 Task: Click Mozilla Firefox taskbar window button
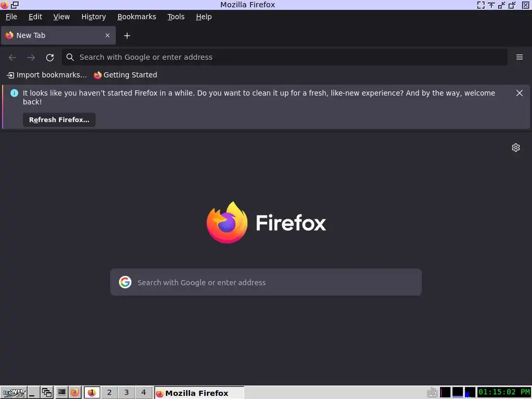[x=199, y=393]
